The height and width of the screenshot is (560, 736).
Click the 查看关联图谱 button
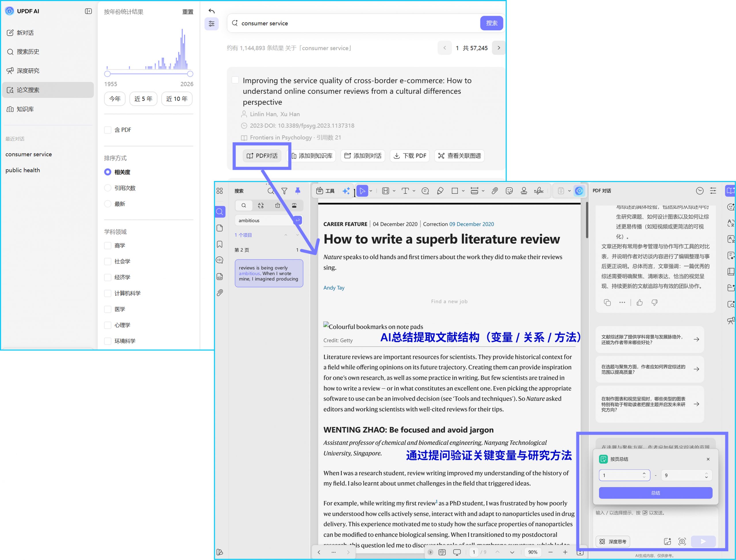tap(459, 156)
